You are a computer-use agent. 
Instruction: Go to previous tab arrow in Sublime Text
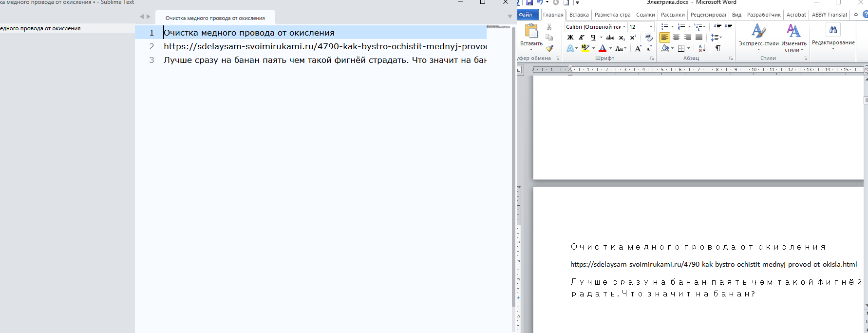click(142, 17)
